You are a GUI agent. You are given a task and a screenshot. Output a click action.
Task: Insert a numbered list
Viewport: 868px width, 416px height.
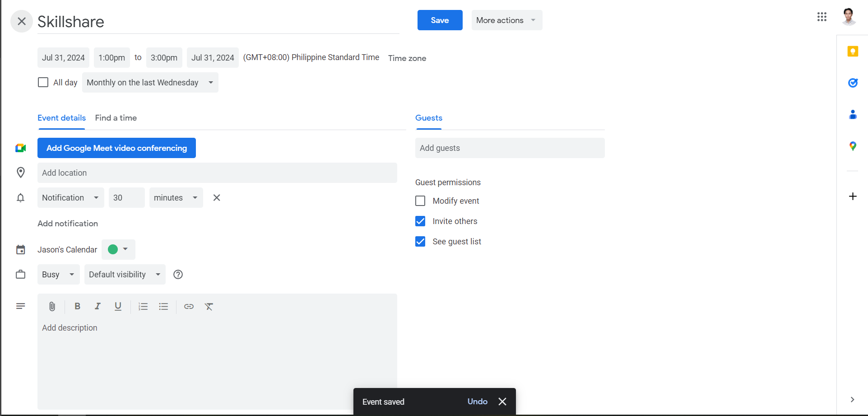tap(143, 307)
